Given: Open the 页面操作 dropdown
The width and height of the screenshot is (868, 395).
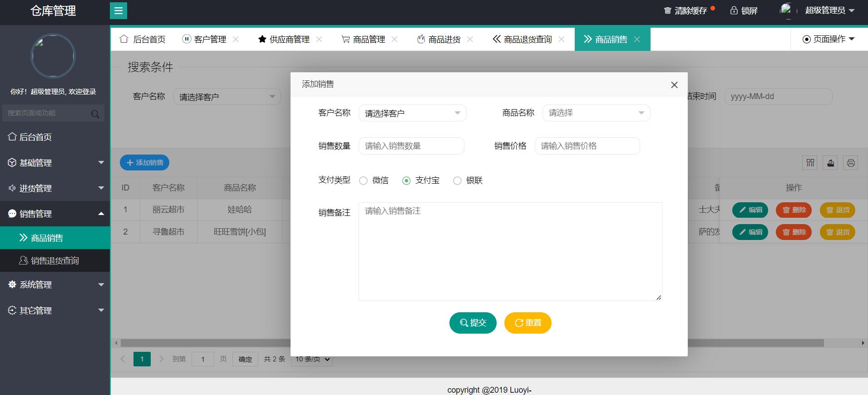Looking at the screenshot, I should (x=829, y=39).
